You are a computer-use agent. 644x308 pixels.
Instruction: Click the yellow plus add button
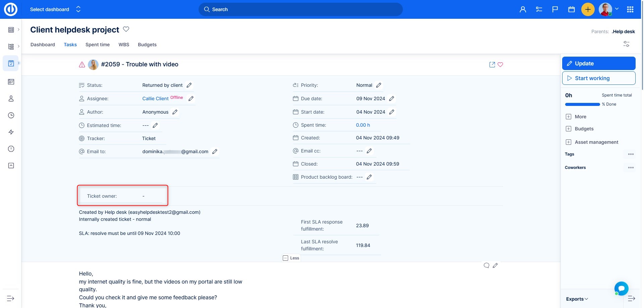(588, 9)
